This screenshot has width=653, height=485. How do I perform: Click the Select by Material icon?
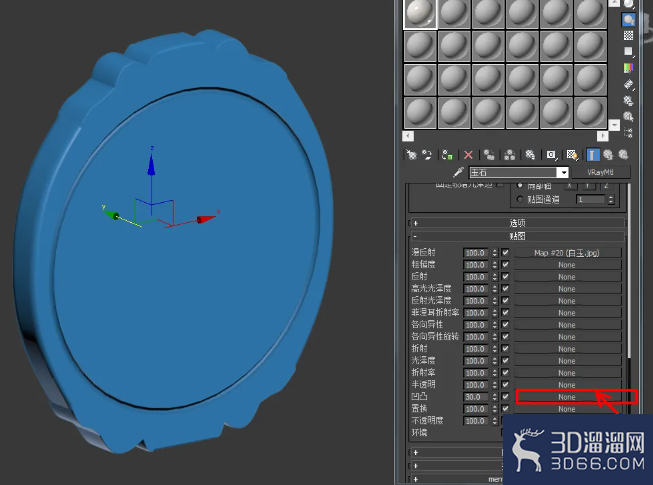pos(628,117)
